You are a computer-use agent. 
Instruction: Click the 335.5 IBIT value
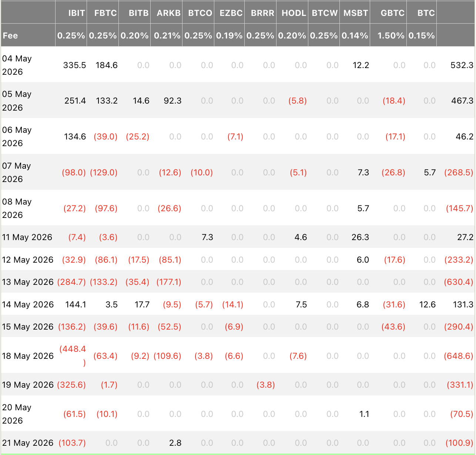click(x=75, y=65)
